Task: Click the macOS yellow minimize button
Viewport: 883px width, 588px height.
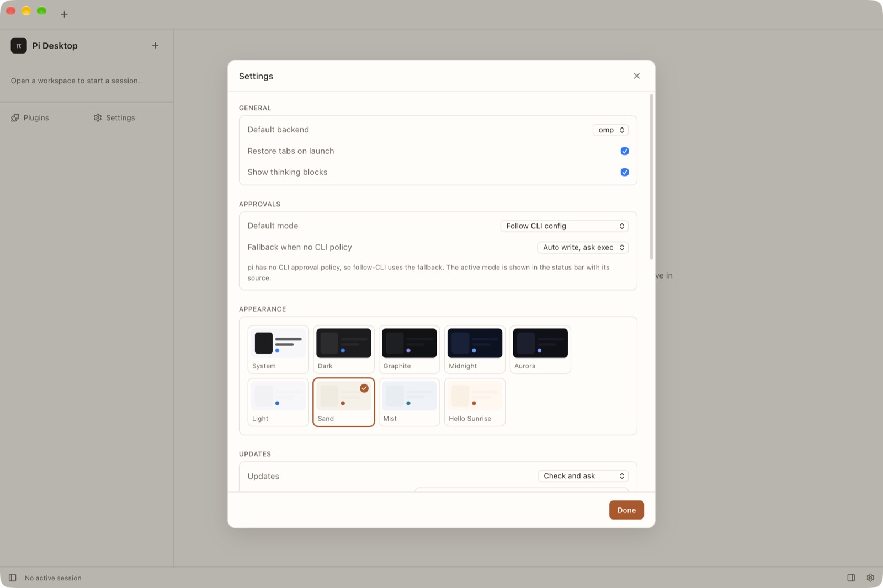Action: point(26,11)
